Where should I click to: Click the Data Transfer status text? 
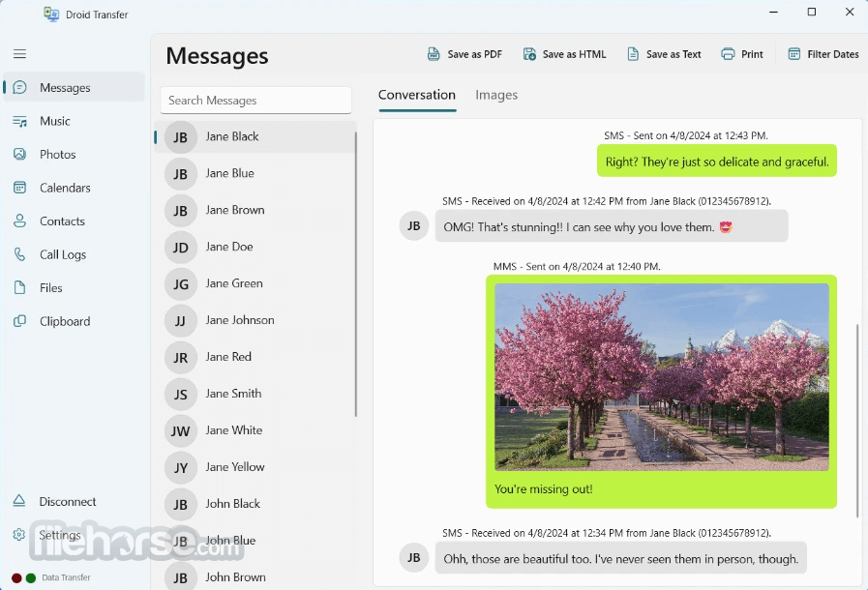(x=66, y=577)
